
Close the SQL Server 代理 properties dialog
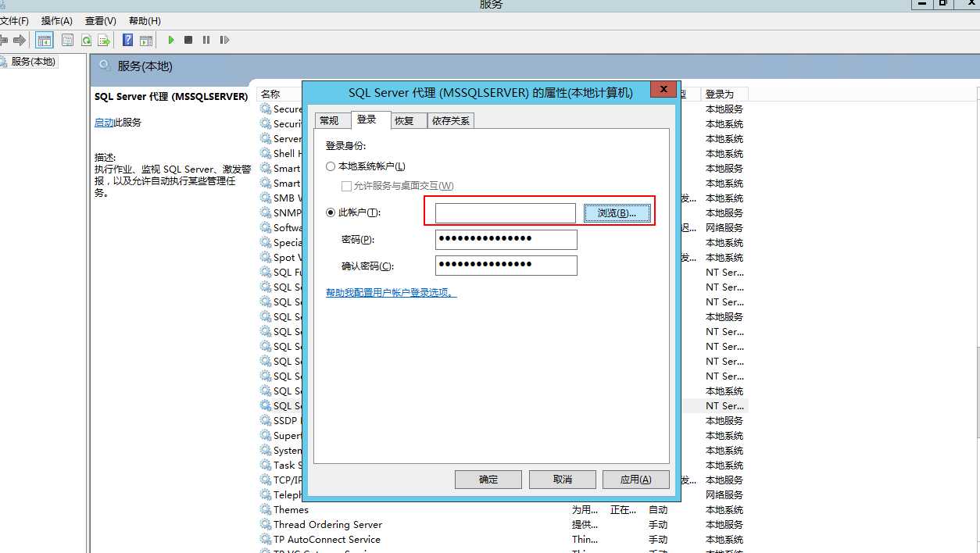tap(663, 90)
